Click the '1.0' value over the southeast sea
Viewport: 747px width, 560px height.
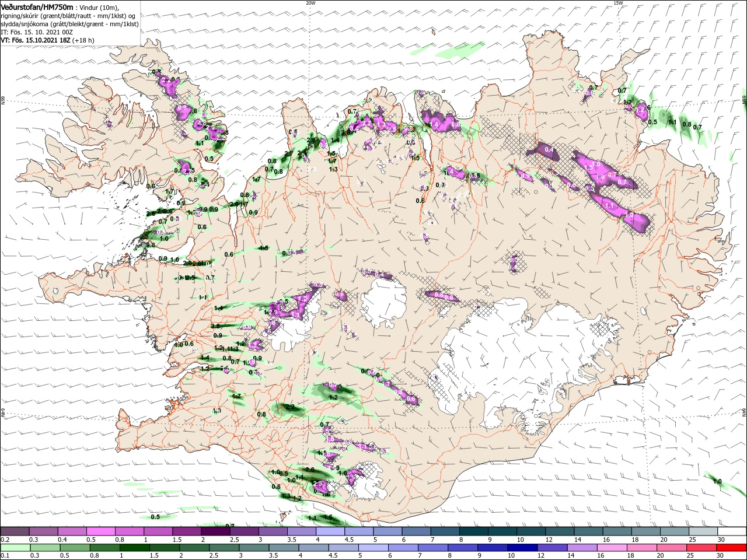pyautogui.click(x=717, y=481)
